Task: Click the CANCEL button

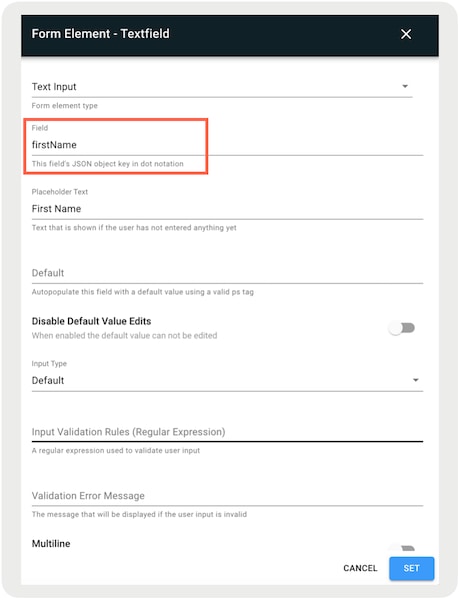Action: (x=360, y=568)
